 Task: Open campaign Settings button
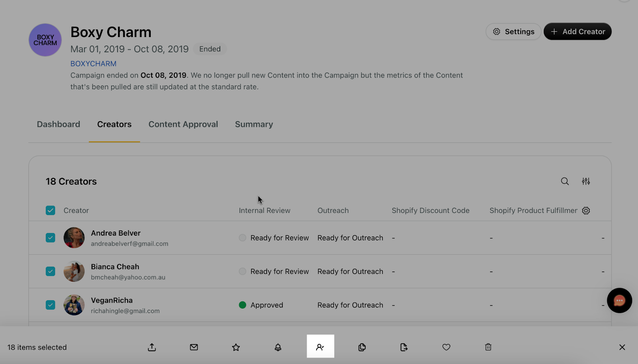[514, 31]
